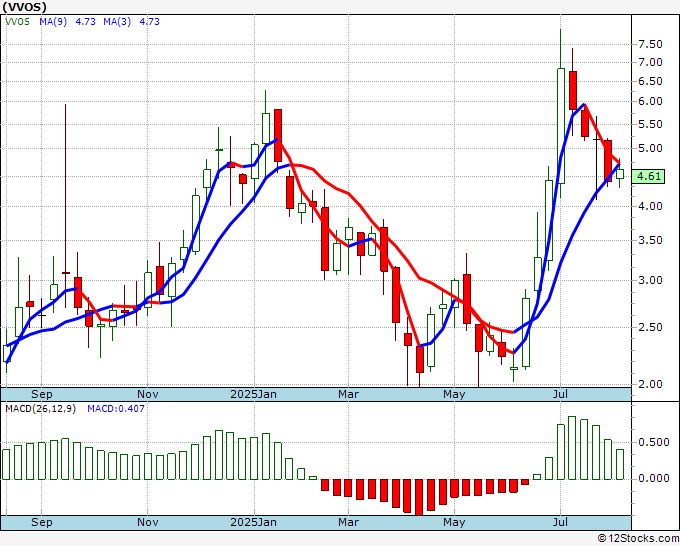Click the 2.00 price axis label
This screenshot has width=680, height=546.
650,384
